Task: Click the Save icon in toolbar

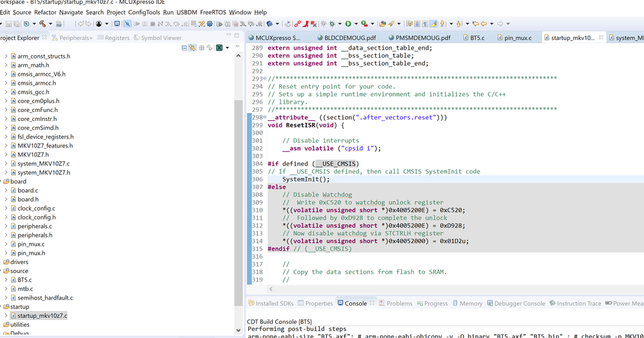Action: pyautogui.click(x=8, y=24)
